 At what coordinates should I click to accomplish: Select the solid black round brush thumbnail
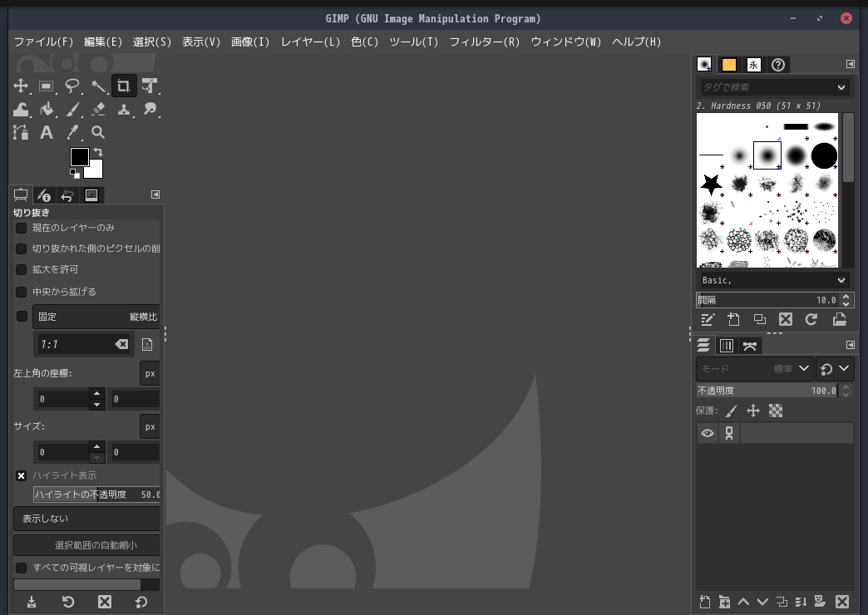824,155
